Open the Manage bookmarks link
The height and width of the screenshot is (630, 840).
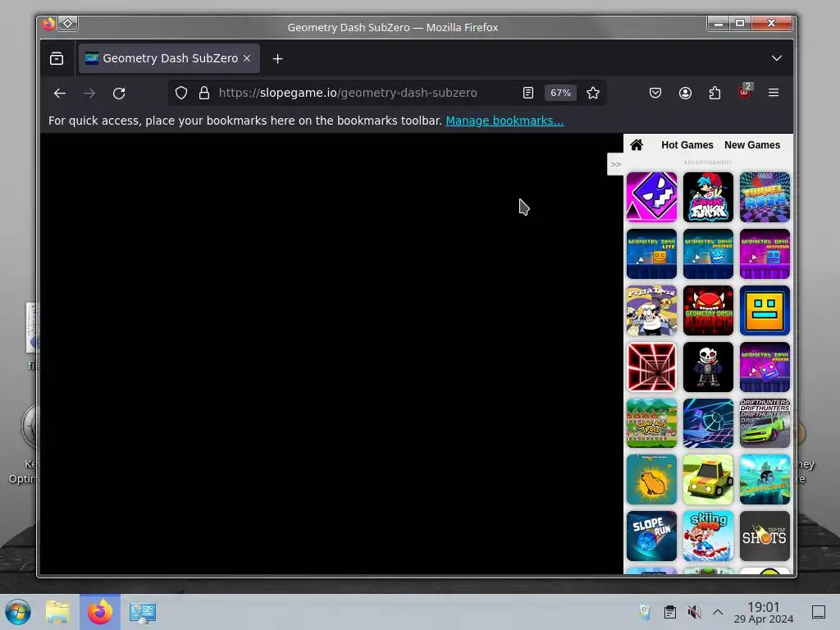coord(504,121)
